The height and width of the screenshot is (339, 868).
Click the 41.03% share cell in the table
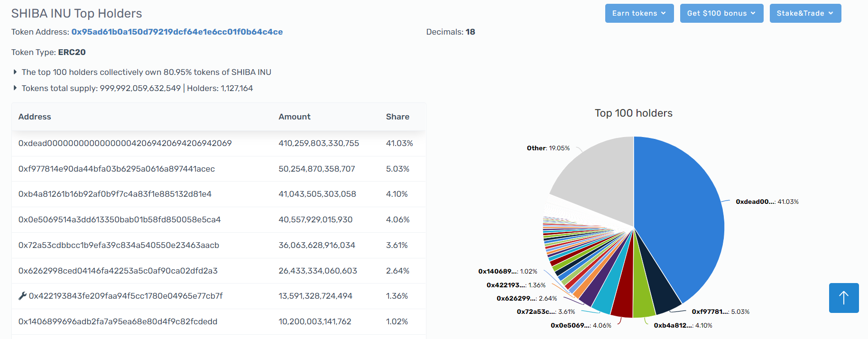[399, 143]
